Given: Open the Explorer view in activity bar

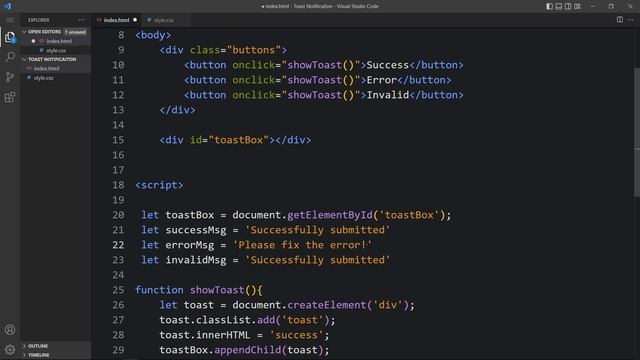Looking at the screenshot, I should [x=10, y=37].
